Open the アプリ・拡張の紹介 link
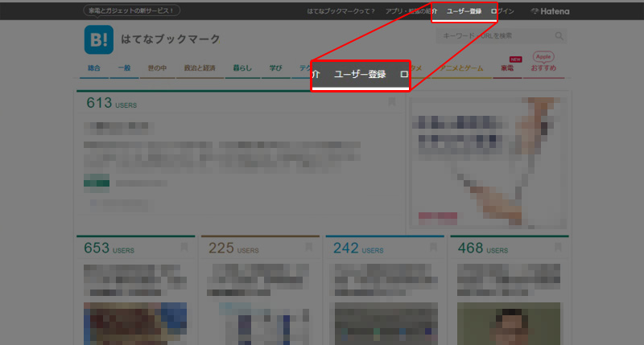 point(411,11)
